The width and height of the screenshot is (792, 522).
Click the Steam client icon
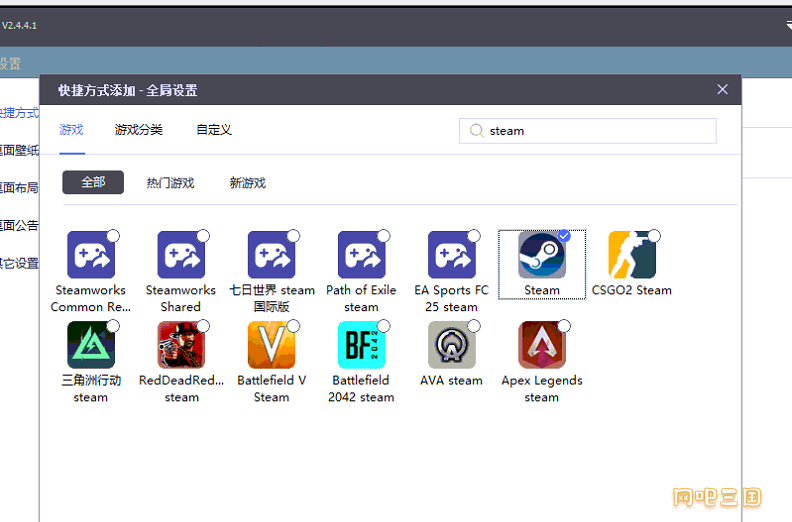point(541,255)
